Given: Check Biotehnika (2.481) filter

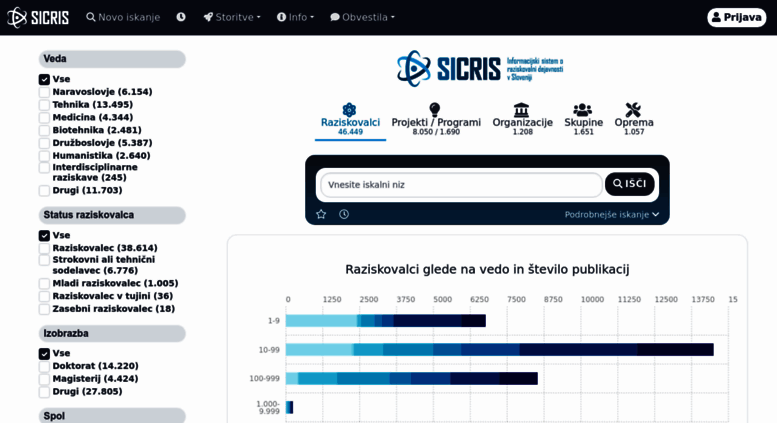Looking at the screenshot, I should [44, 130].
